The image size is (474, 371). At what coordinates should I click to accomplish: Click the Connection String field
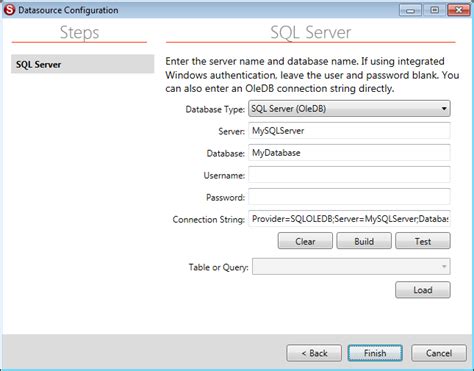tap(349, 219)
